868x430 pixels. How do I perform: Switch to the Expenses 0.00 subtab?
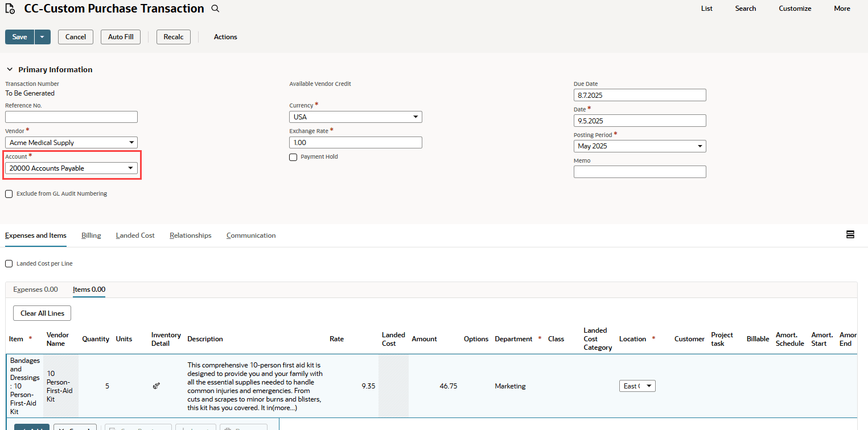point(35,290)
